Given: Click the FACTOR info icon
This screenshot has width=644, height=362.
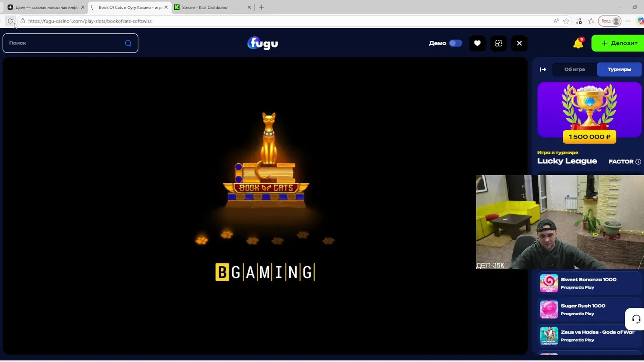Looking at the screenshot, I should pyautogui.click(x=638, y=162).
